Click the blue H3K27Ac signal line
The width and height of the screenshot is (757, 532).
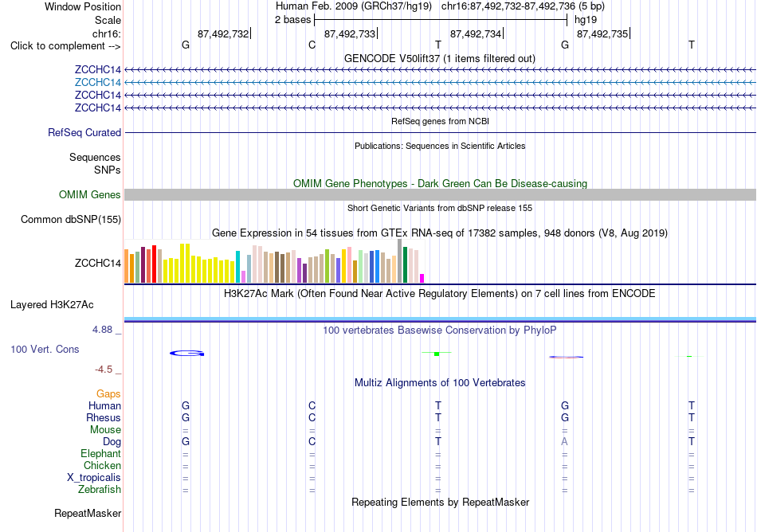440,319
